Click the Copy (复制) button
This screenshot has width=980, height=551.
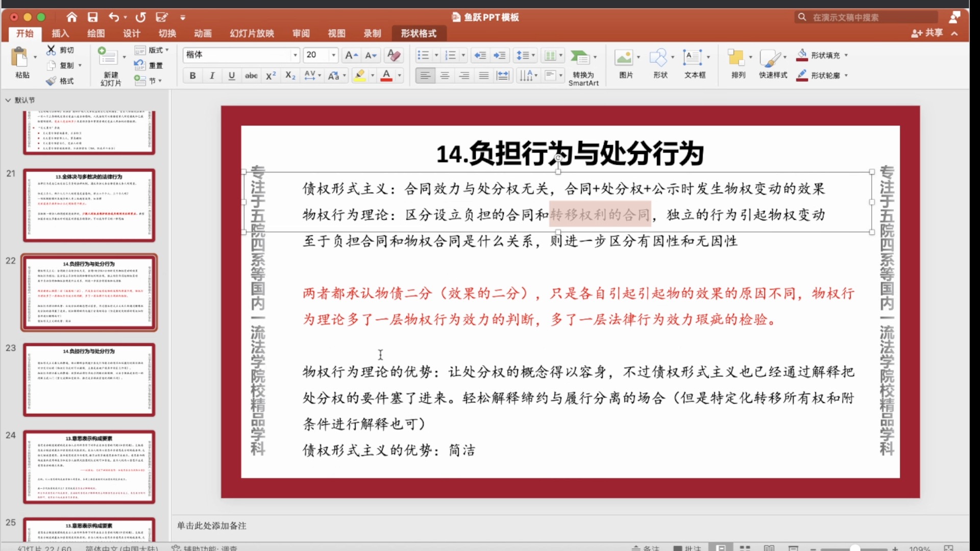click(x=61, y=65)
